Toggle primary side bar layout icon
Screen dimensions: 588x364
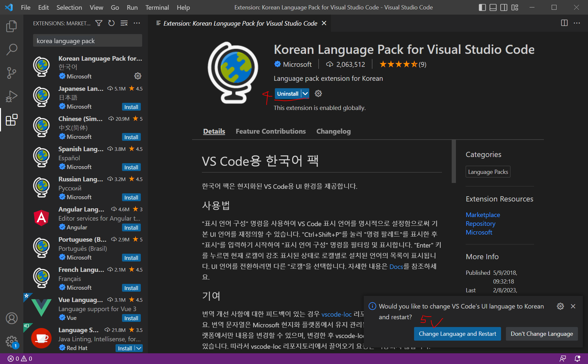(482, 7)
